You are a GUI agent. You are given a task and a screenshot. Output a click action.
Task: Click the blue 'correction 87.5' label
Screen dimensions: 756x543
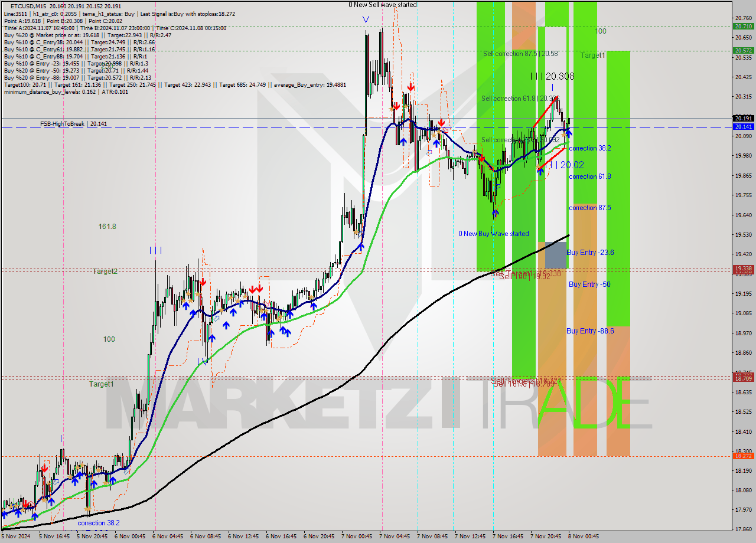(x=589, y=208)
